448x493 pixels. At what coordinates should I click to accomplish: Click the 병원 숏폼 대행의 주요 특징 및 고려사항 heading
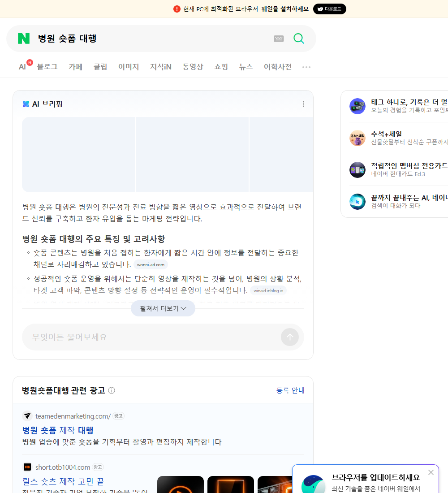[93, 239]
